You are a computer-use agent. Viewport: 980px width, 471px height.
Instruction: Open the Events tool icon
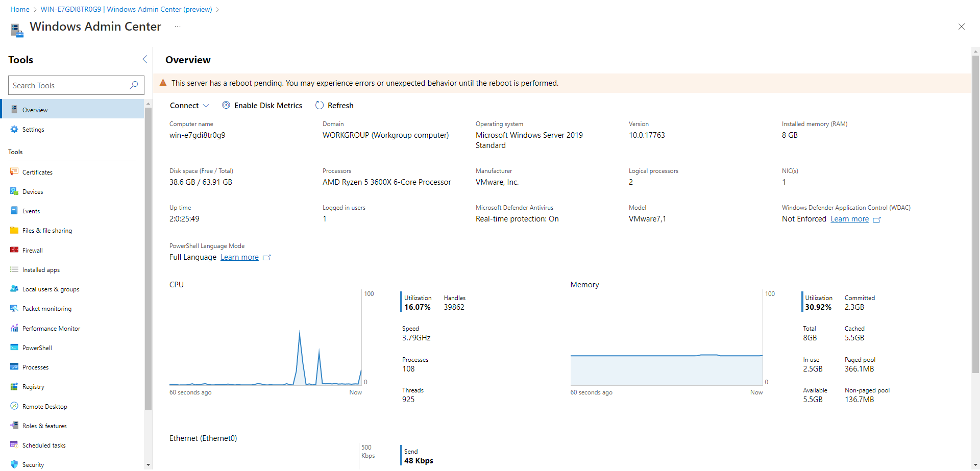[x=14, y=211]
